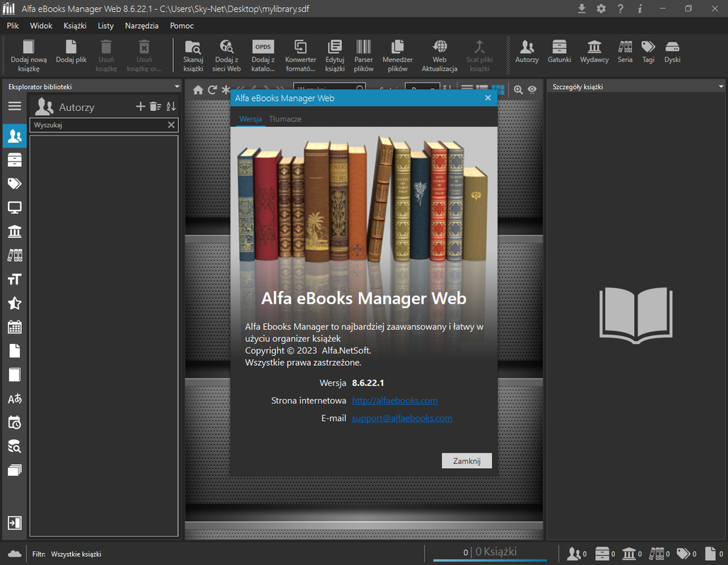Select the file page icon in sidebar
This screenshot has height=565, width=728.
click(14, 351)
